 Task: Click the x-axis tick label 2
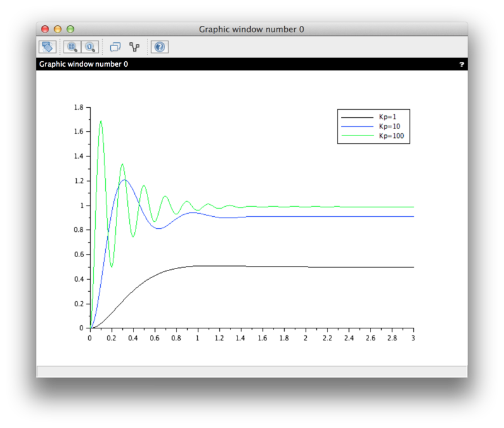coord(306,338)
